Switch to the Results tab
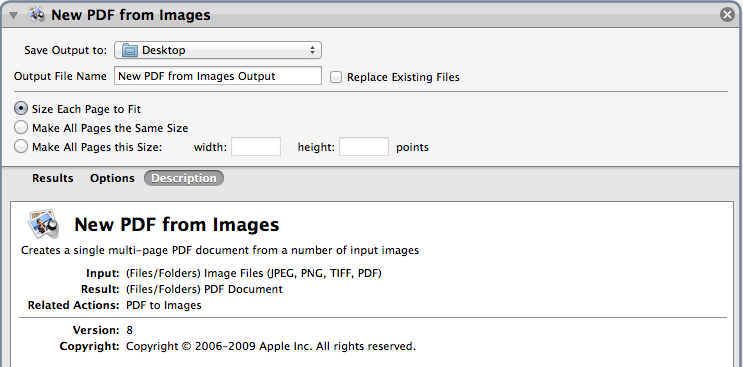This screenshot has width=743, height=367. pos(53,179)
